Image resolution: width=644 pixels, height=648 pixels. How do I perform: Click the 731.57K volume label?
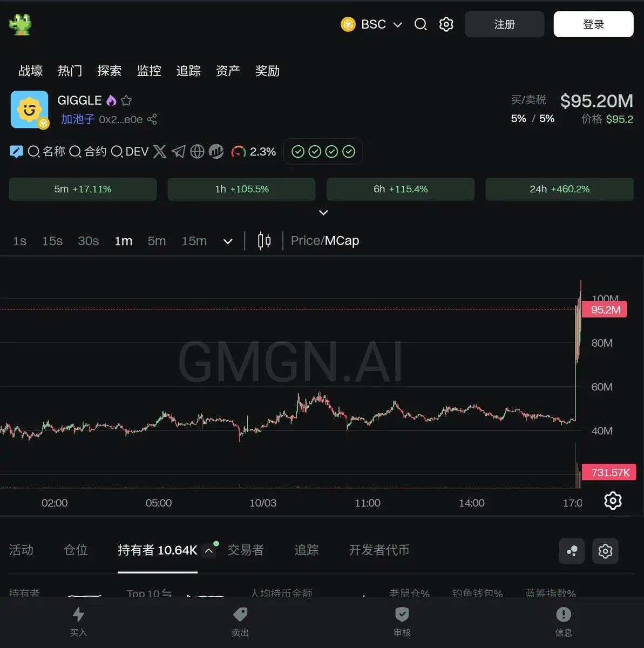(x=609, y=473)
